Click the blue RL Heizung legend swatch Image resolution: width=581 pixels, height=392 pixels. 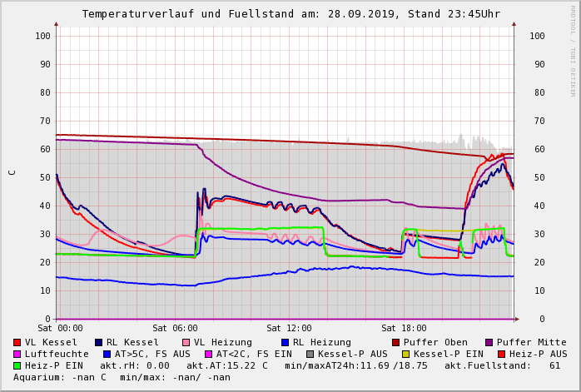pos(285,342)
